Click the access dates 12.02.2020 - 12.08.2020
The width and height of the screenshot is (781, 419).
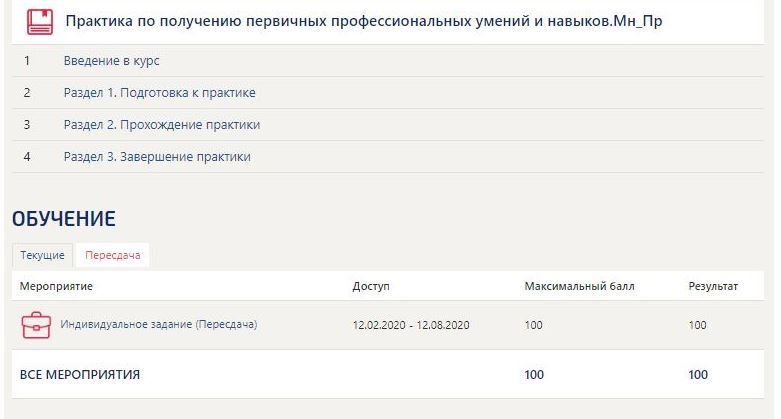pyautogui.click(x=411, y=325)
